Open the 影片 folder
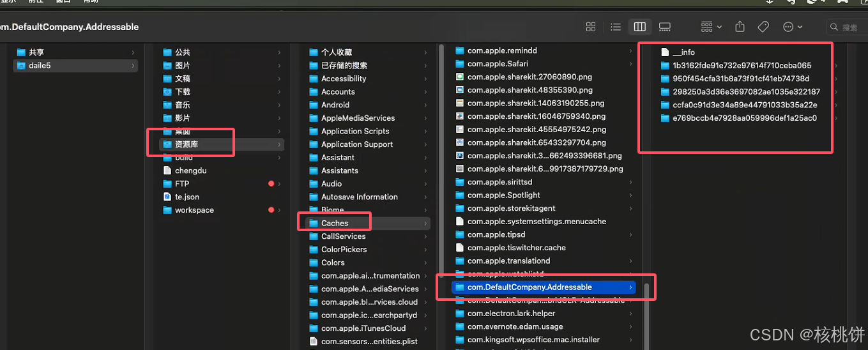Viewport: 868px width, 350px height. (x=222, y=118)
